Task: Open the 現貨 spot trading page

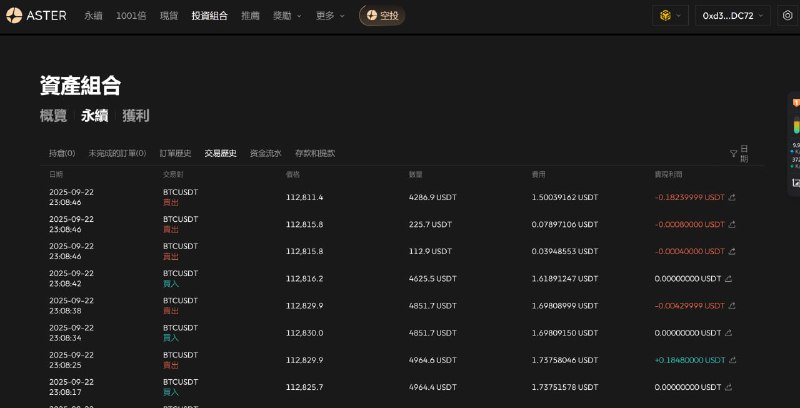Action: point(168,16)
